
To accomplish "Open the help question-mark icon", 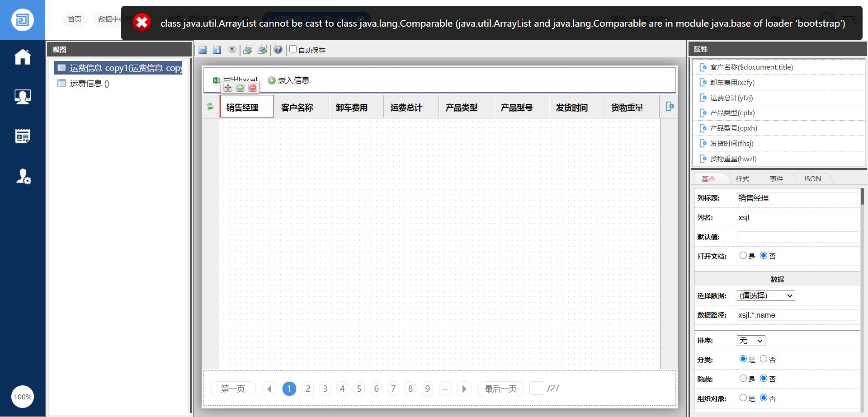I will [x=278, y=50].
